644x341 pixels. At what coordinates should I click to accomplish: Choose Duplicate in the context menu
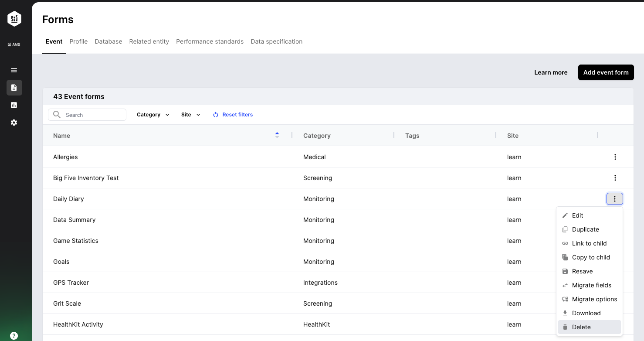pos(585,229)
